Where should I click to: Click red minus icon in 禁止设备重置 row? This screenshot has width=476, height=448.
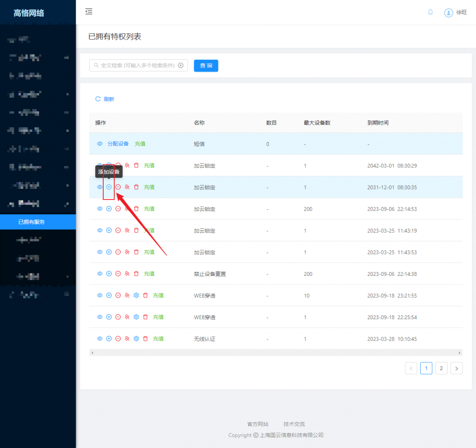[118, 274]
